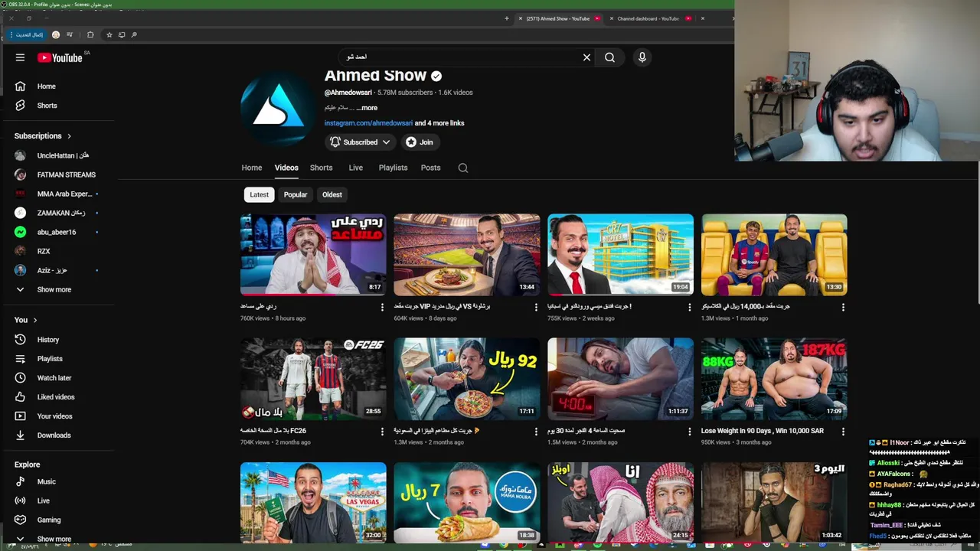
Task: Open the Subscribed notification dropdown
Action: [360, 142]
